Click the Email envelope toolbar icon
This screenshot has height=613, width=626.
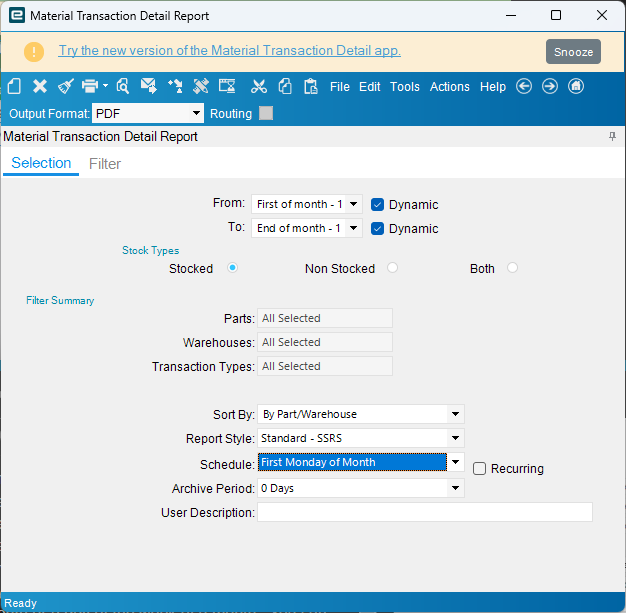click(149, 86)
